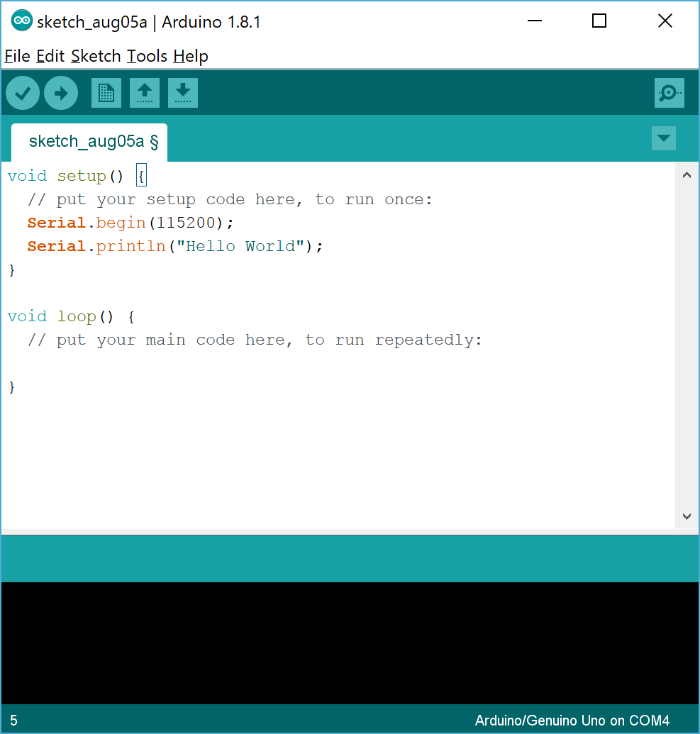Click the 'put your main code here' comment

[x=255, y=340]
